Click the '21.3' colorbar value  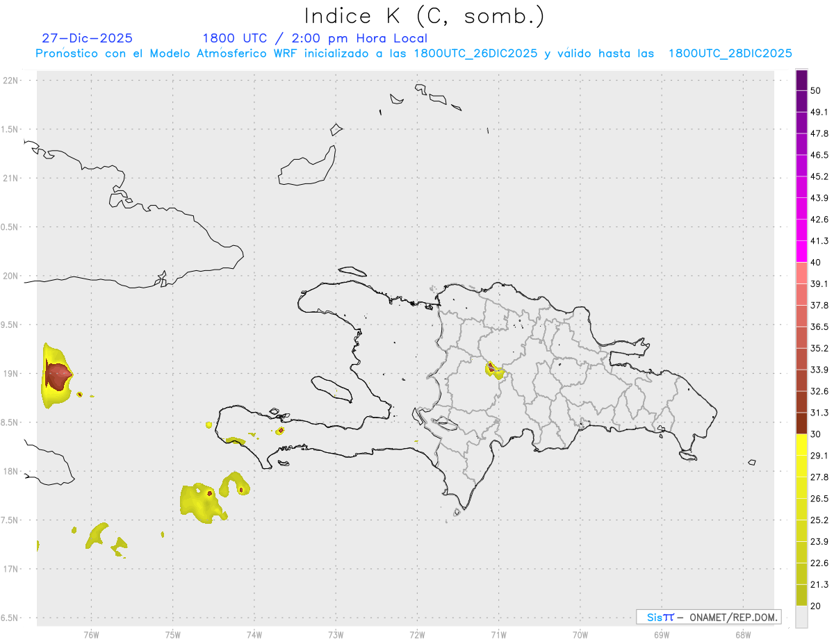pyautogui.click(x=819, y=585)
